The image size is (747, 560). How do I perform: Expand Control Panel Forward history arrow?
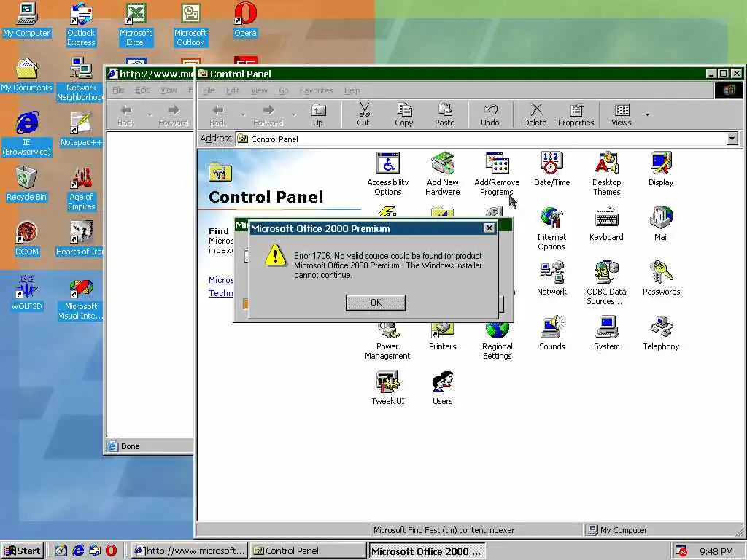(x=293, y=114)
